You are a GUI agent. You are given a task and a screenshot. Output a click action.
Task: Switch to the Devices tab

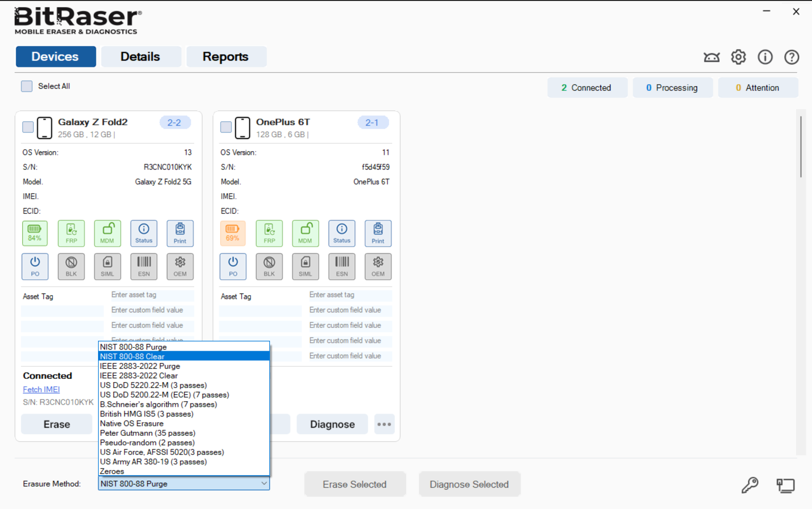click(56, 57)
